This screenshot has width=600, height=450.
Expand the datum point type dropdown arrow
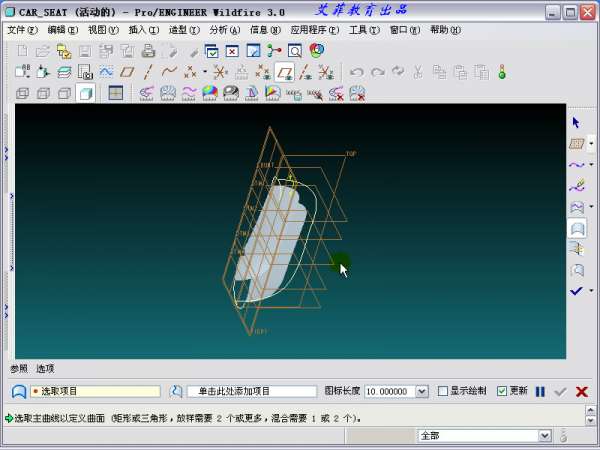click(205, 72)
